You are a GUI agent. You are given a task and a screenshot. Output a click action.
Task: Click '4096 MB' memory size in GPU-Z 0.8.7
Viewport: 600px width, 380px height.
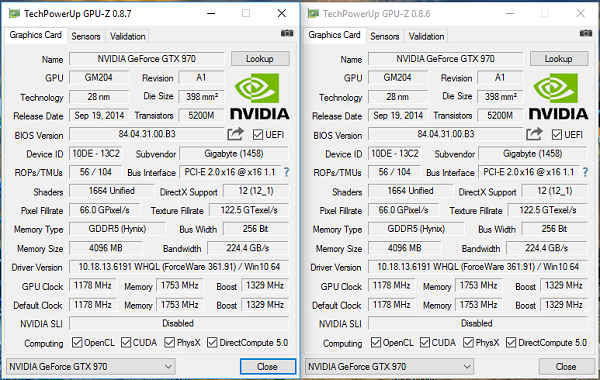[106, 248]
